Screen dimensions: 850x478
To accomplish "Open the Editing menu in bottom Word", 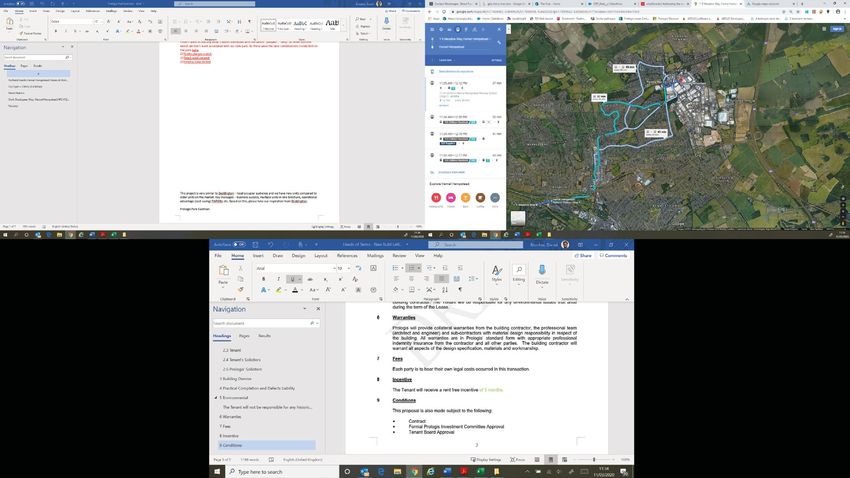I will [x=519, y=274].
